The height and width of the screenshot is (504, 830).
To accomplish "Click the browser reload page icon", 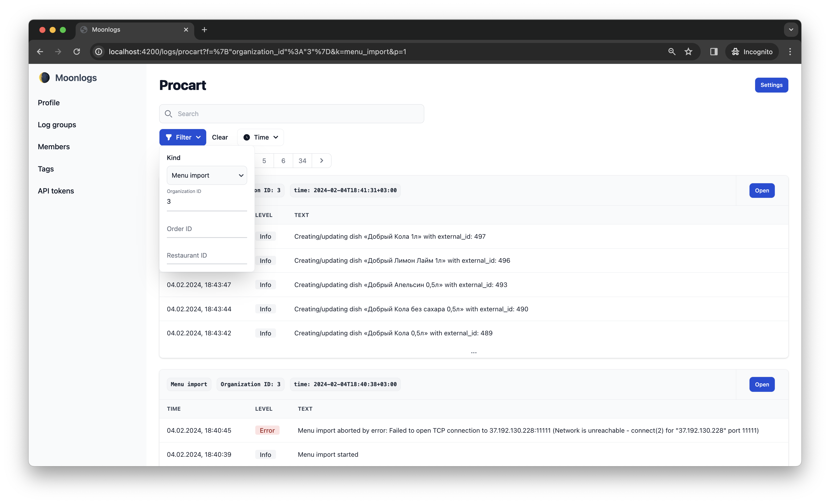I will [x=77, y=52].
